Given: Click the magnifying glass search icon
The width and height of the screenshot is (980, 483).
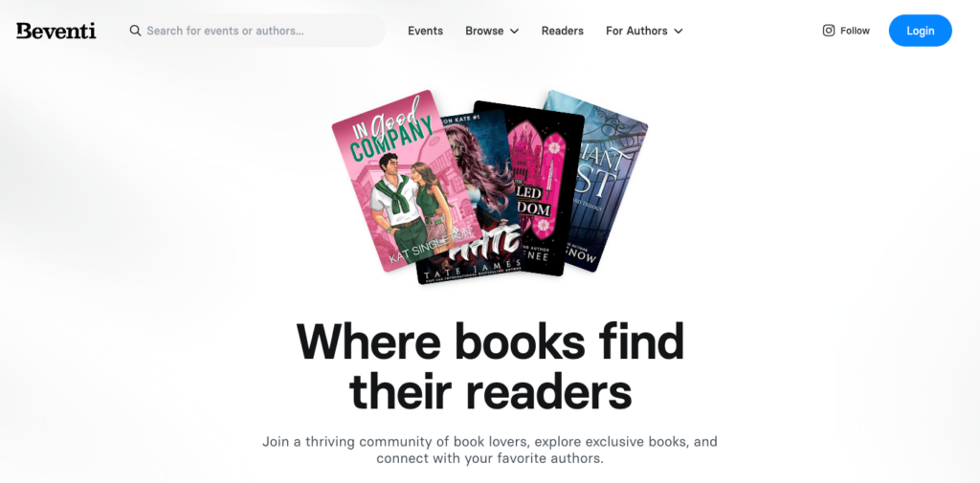Looking at the screenshot, I should pyautogui.click(x=135, y=31).
